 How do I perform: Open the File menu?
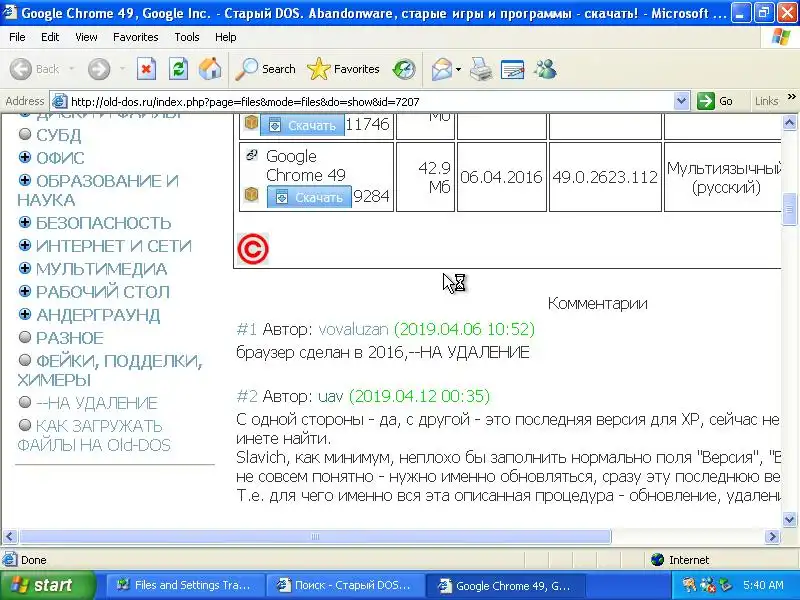pos(17,37)
